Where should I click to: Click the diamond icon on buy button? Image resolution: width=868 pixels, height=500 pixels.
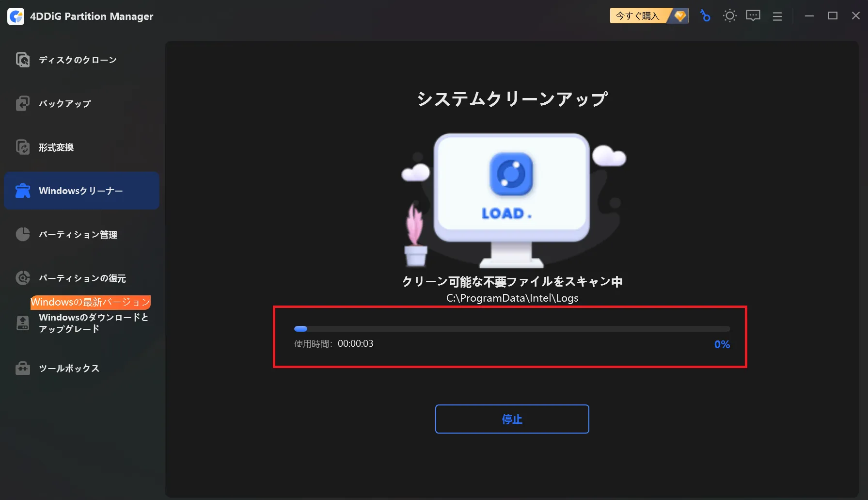pos(680,16)
